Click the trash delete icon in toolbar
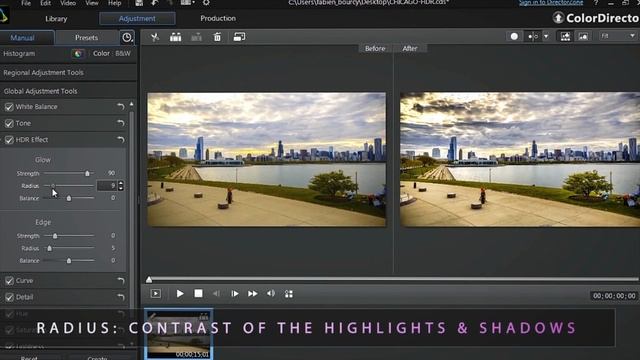 [217, 37]
